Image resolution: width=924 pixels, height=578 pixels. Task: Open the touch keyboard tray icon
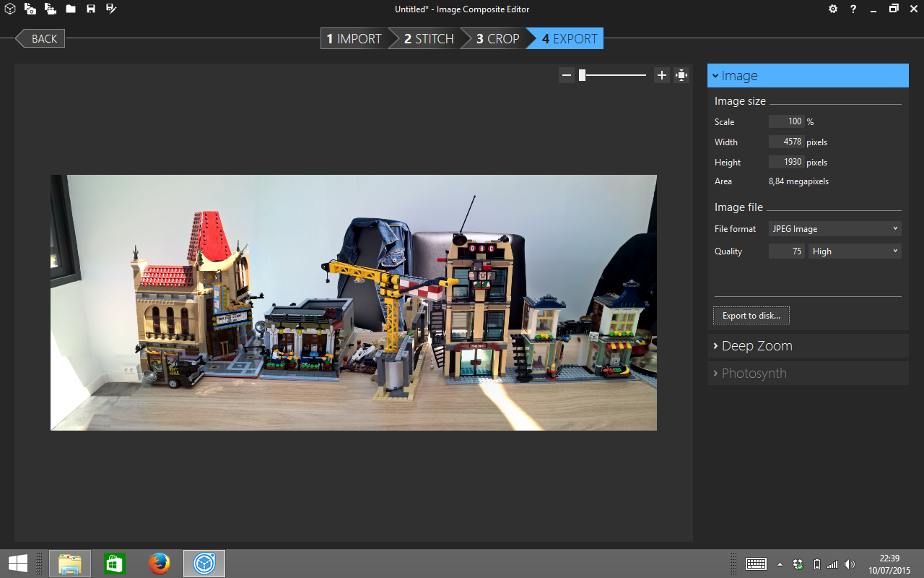click(x=756, y=564)
